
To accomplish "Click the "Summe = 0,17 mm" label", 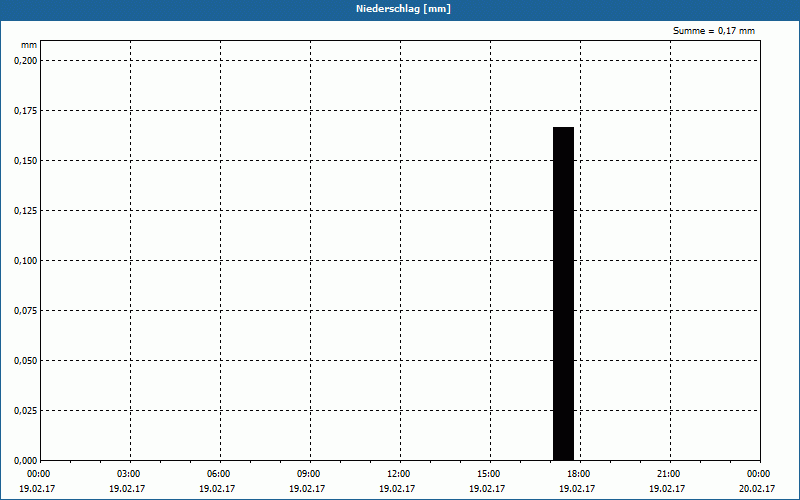I will [714, 31].
